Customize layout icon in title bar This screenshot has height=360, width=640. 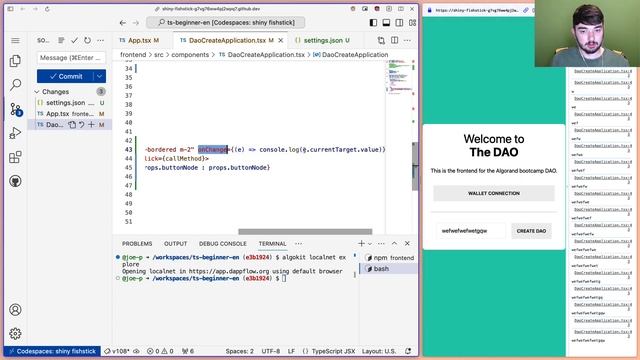click(x=412, y=23)
